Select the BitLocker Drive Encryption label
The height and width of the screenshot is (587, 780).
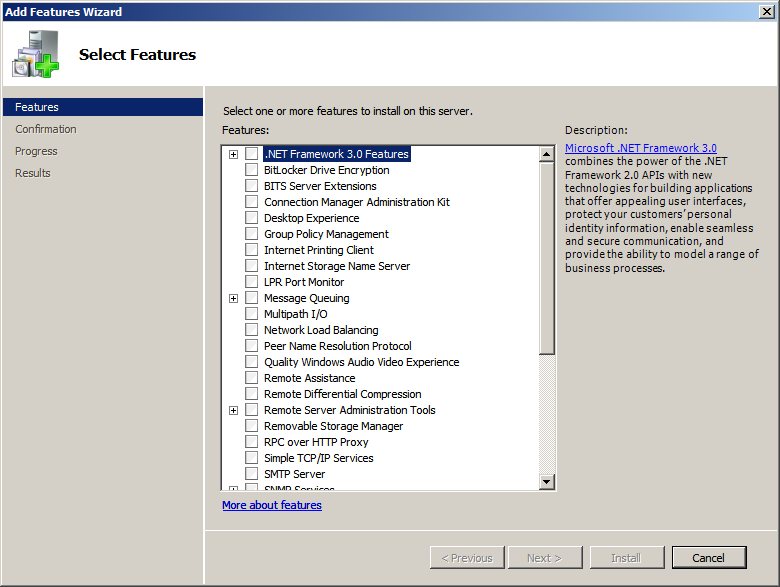pos(326,170)
